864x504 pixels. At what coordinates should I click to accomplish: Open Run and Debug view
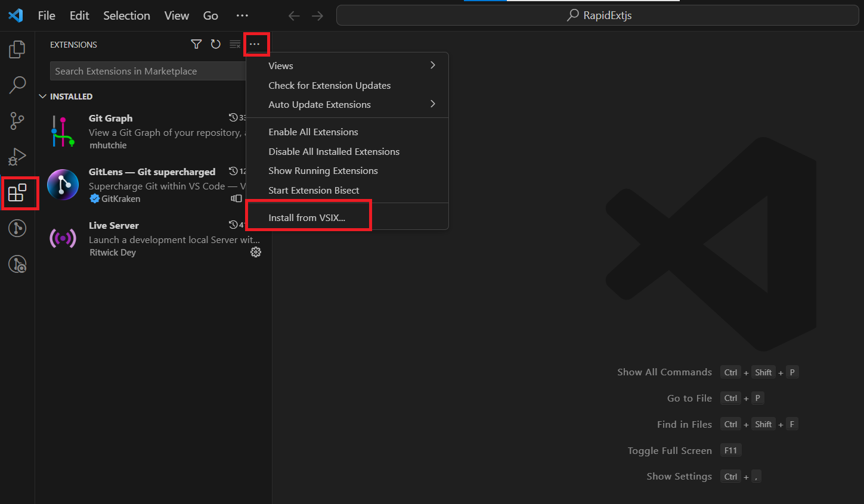point(17,157)
